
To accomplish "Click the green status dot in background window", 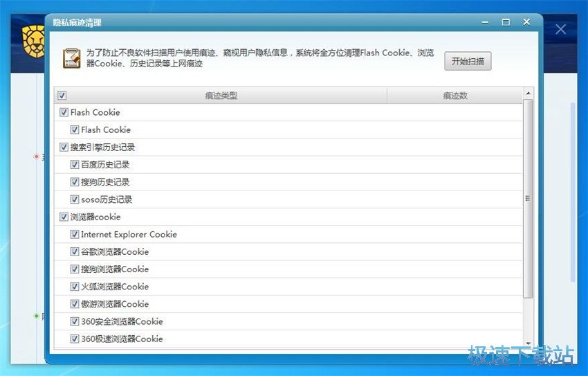I will click(37, 316).
